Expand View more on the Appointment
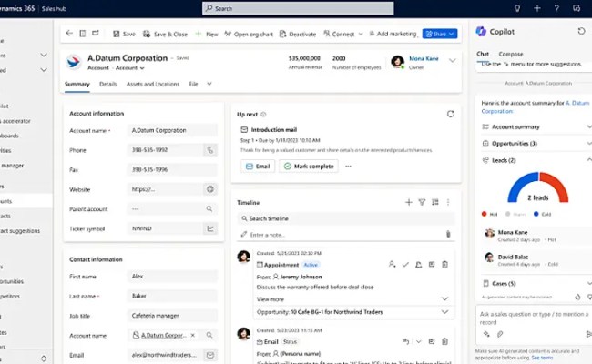The height and width of the screenshot is (364, 592). [x=444, y=298]
